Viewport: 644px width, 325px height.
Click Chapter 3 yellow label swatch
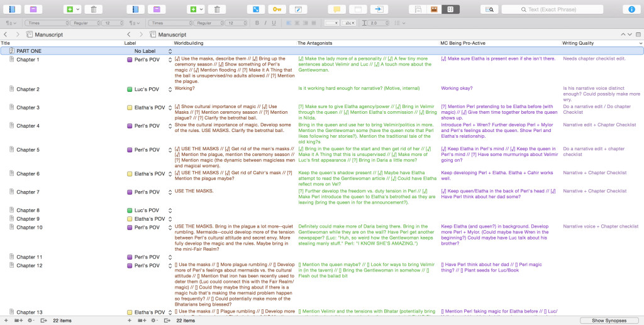(x=130, y=108)
